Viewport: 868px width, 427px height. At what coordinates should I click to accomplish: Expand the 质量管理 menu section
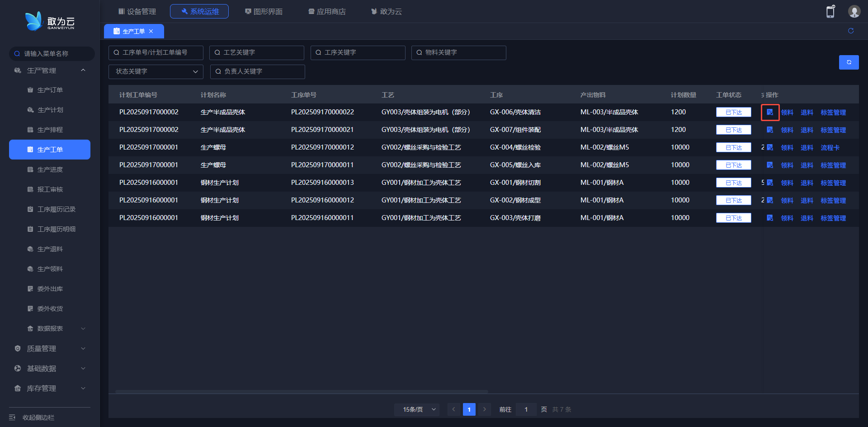pyautogui.click(x=50, y=349)
